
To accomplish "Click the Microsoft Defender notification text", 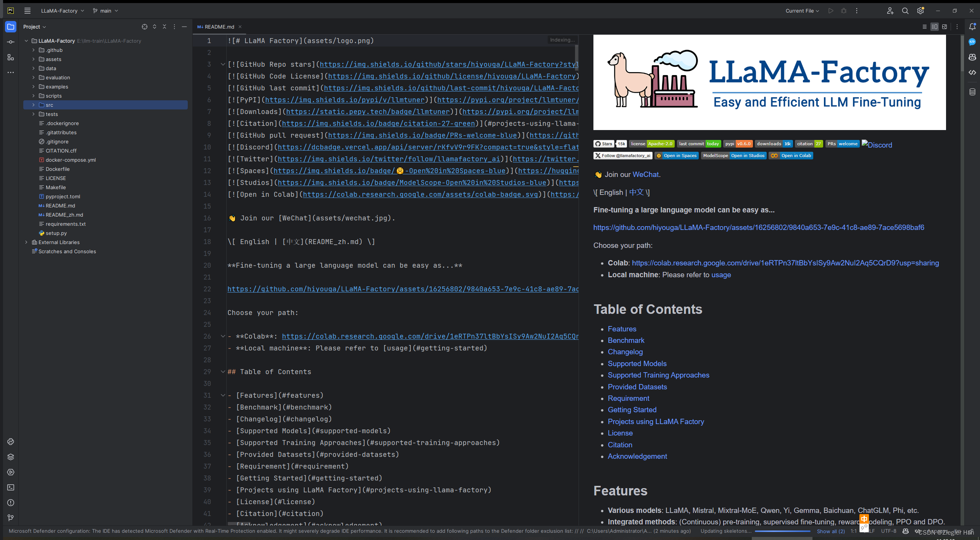I will point(349,531).
